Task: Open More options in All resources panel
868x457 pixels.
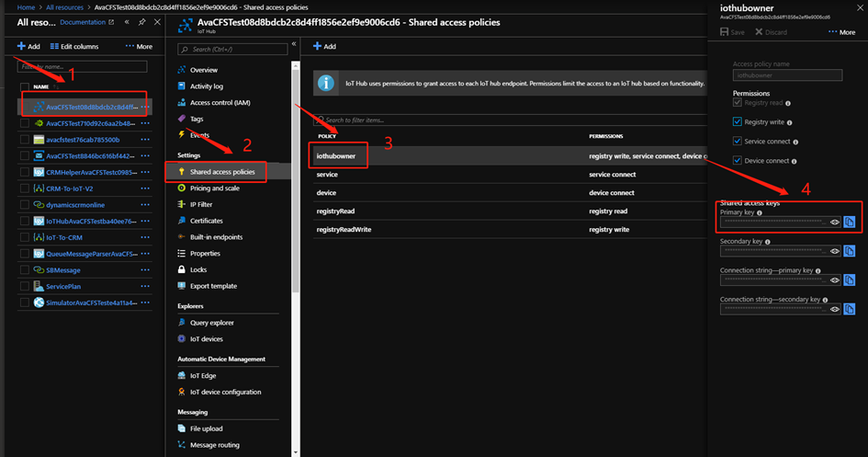Action: [x=139, y=47]
